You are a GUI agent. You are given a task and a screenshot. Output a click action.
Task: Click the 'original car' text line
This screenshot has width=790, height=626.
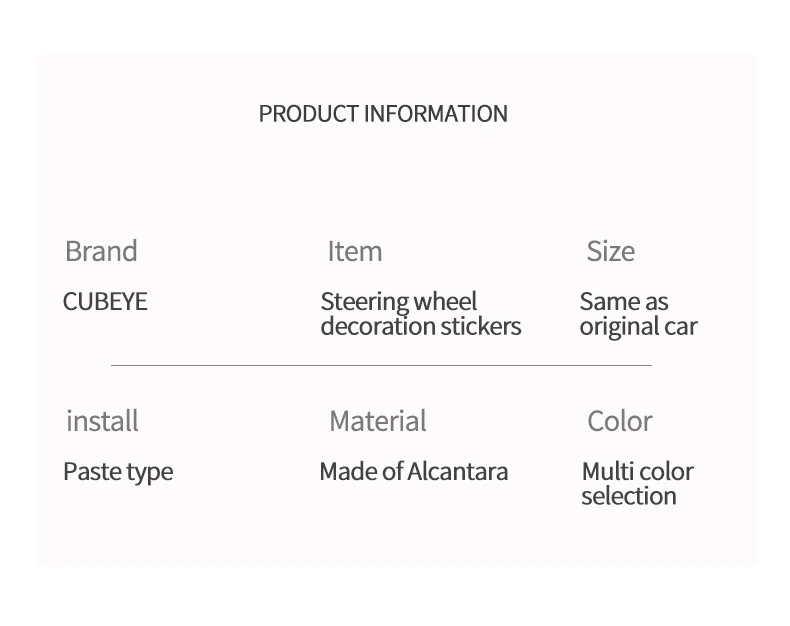point(638,327)
